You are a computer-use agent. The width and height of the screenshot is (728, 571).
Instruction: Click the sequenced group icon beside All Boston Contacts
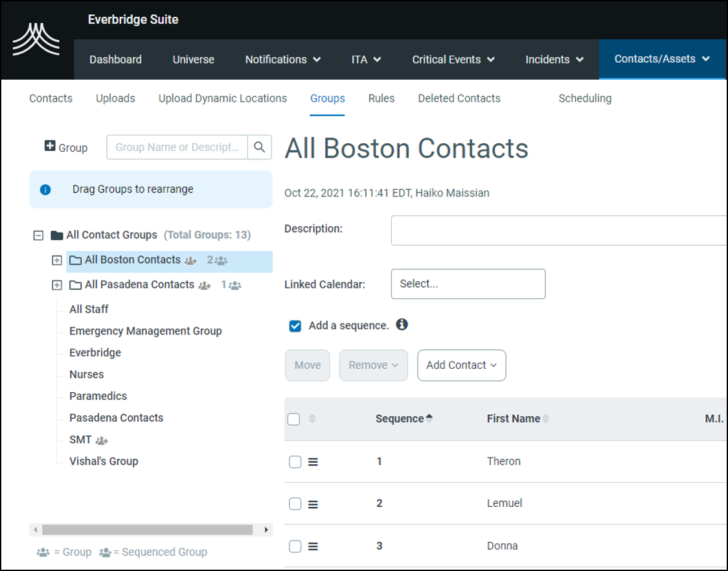pos(189,260)
